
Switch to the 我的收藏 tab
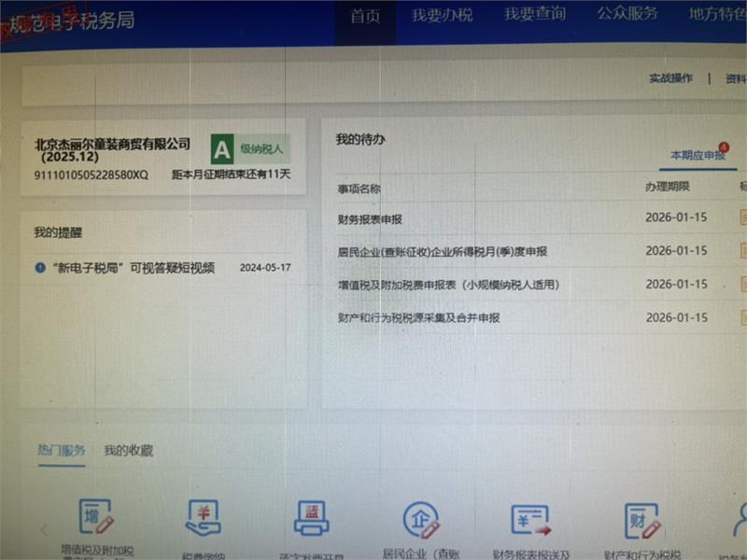point(128,451)
